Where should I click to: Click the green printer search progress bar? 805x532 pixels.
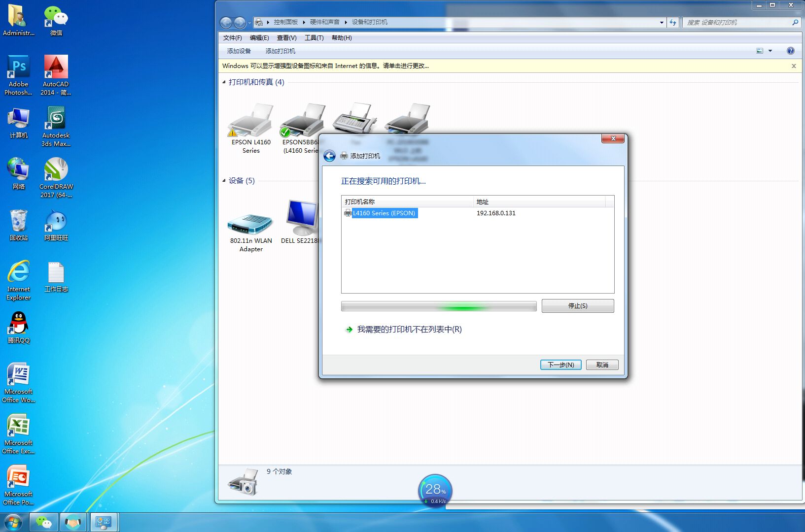(438, 306)
